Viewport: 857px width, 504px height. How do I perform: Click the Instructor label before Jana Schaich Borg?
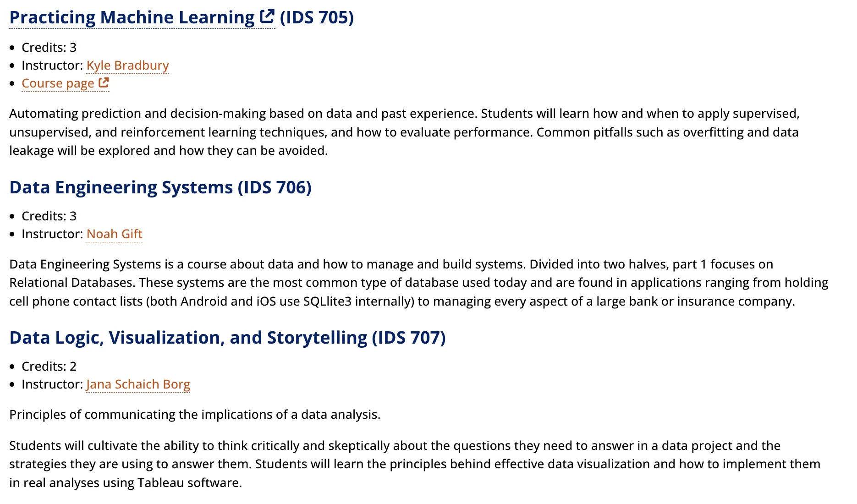point(52,384)
